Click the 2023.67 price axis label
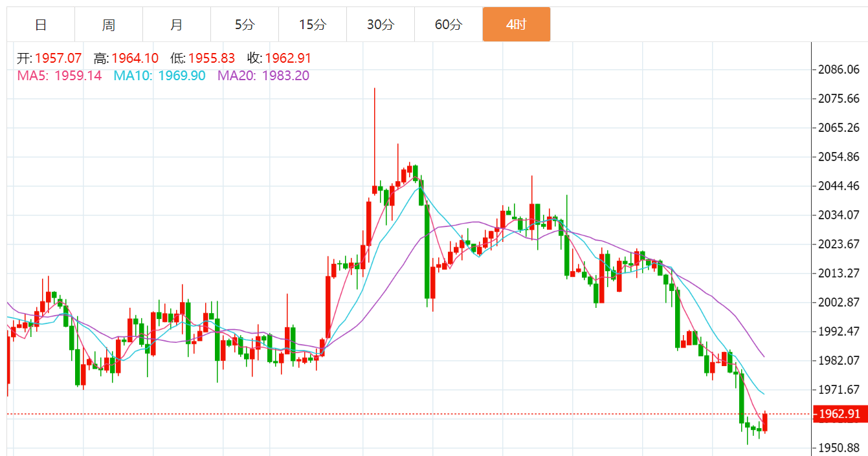Screen dimensions: 868x456 point(840,244)
